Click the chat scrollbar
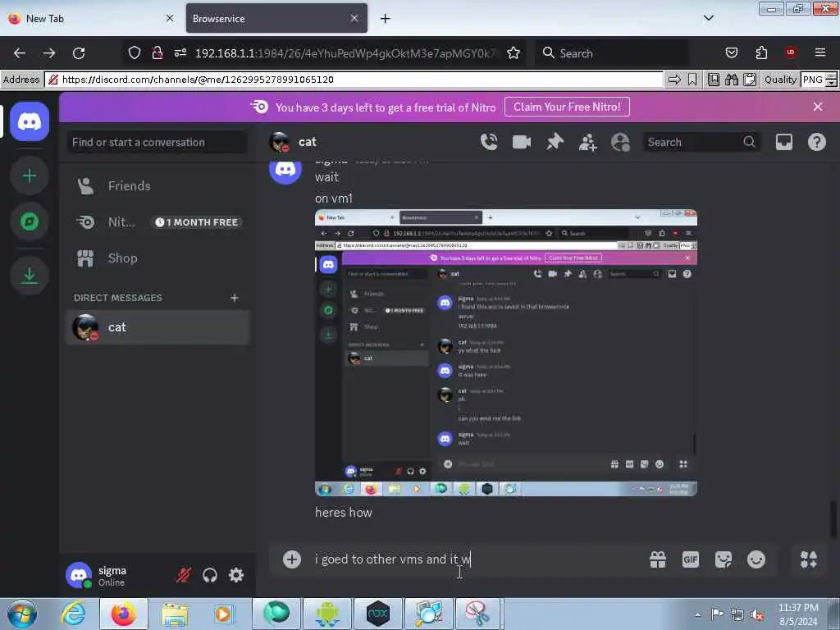Image resolution: width=840 pixels, height=630 pixels. pos(833,518)
